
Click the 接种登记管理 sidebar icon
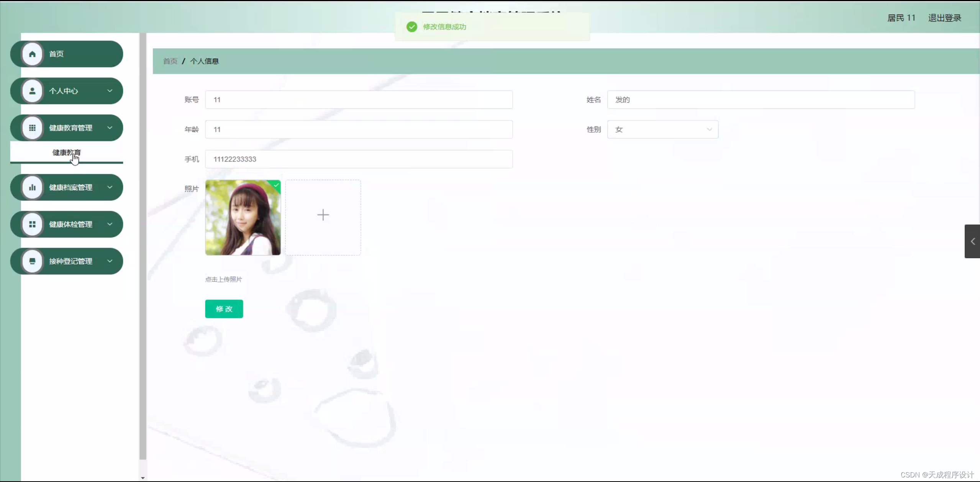click(x=32, y=261)
